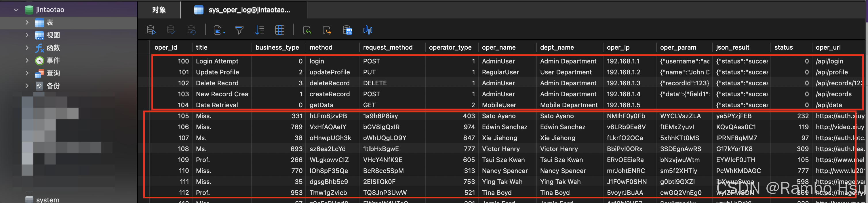Click the Filter funnel icon
This screenshot has height=203, width=868.
(239, 30)
